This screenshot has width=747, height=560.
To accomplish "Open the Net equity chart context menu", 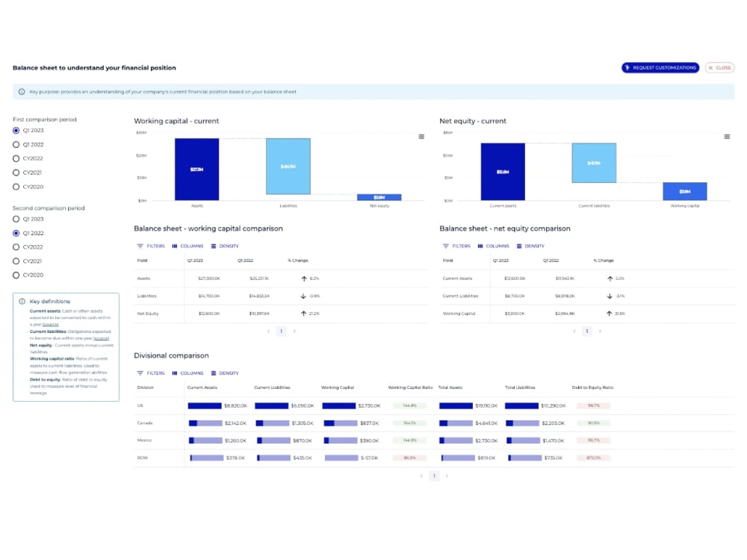I will (x=726, y=137).
